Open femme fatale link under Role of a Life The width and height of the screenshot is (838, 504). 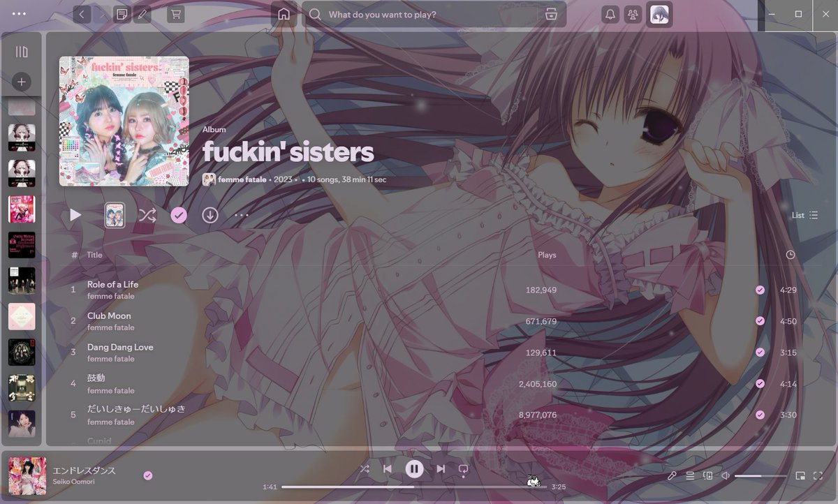(x=110, y=296)
